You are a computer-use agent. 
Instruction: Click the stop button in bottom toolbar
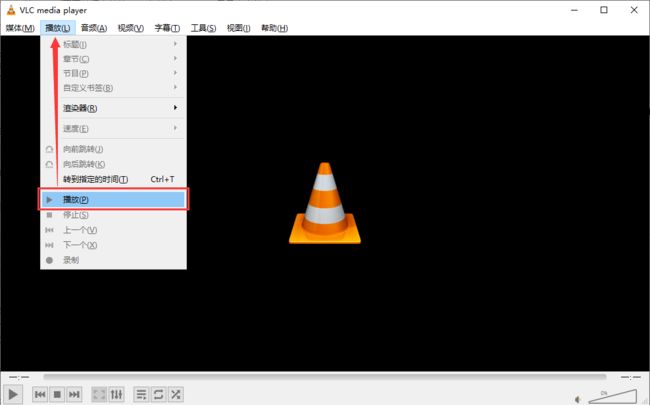pos(57,394)
